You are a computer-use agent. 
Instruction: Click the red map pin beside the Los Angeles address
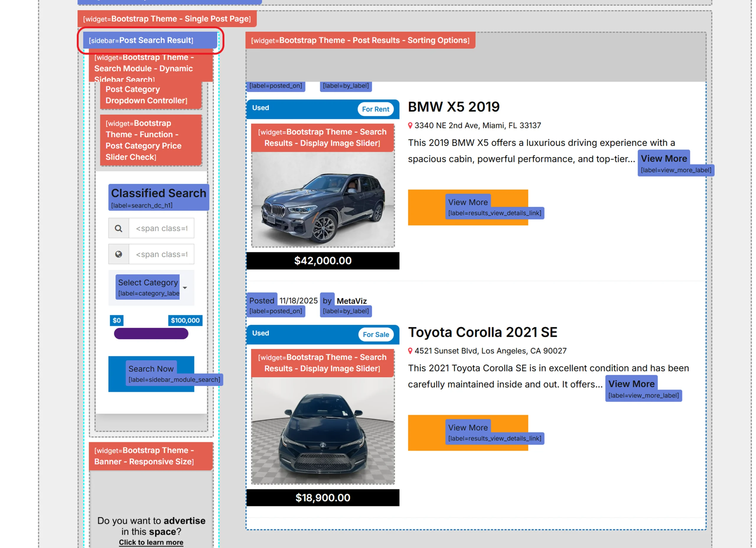410,351
